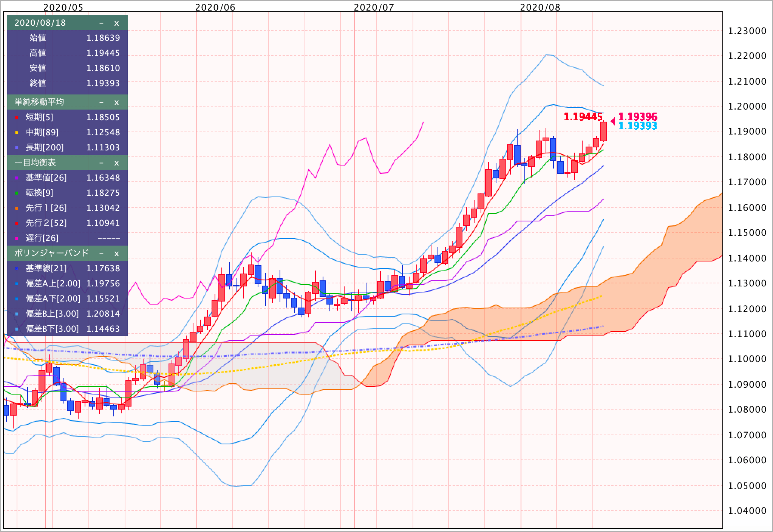Viewport: 773px width, 532px height.
Task: Collapse the 一目均衡表 panel with minus
Action: (101, 163)
